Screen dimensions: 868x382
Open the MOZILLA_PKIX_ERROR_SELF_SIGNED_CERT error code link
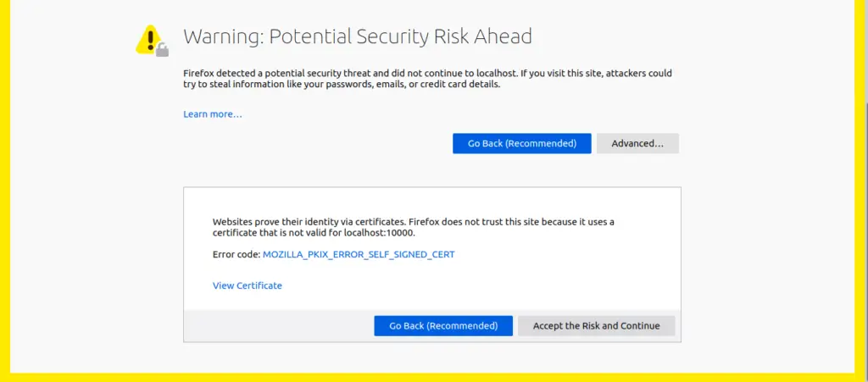tap(359, 255)
